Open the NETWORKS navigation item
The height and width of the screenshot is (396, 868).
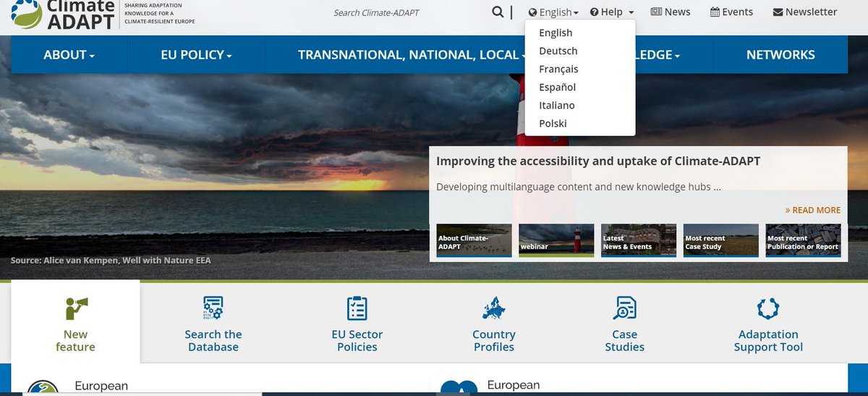click(780, 55)
